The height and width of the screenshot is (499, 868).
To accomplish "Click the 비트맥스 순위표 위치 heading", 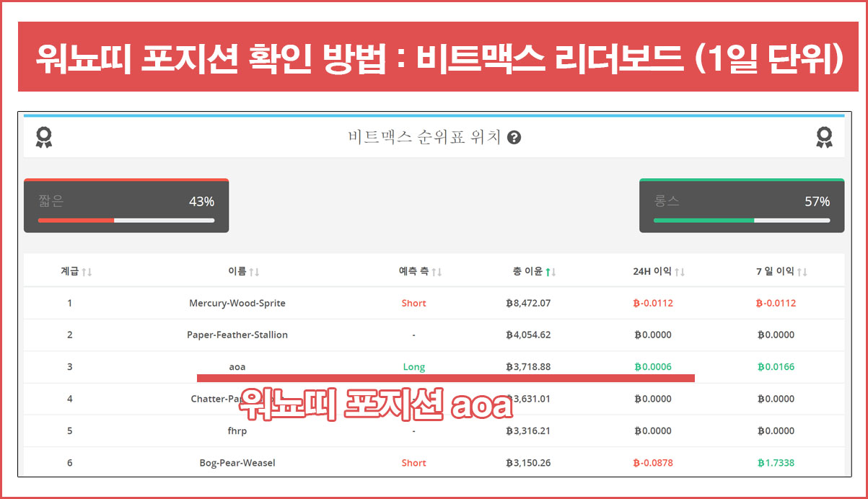I will point(424,138).
